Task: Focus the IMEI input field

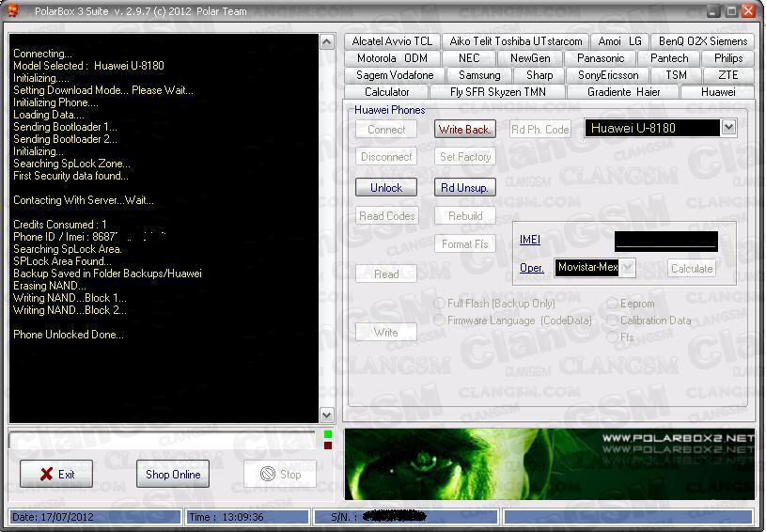Action: [665, 242]
